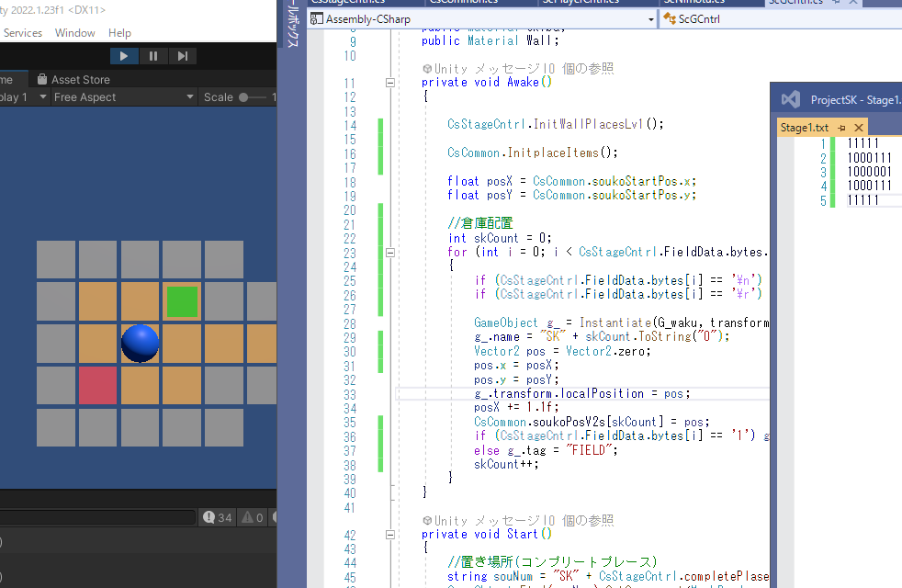This screenshot has height=588, width=902.
Task: Click the line 'CsCommon.InitplaceItems();'
Action: pos(532,153)
